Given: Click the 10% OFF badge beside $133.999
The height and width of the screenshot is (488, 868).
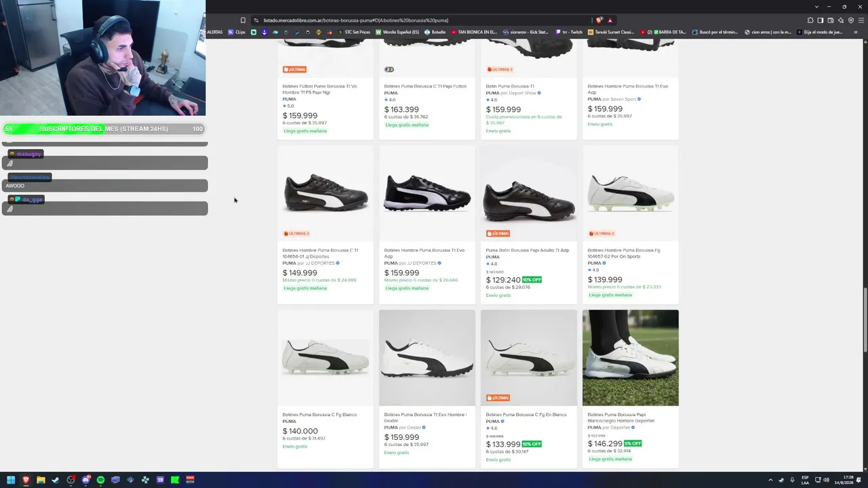Looking at the screenshot, I should click(x=532, y=444).
